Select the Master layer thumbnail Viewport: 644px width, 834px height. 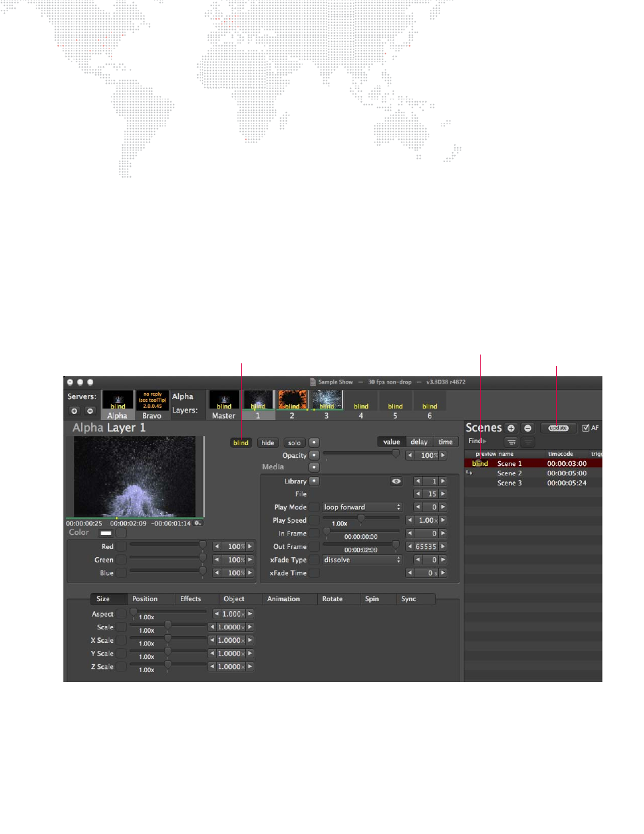223,405
